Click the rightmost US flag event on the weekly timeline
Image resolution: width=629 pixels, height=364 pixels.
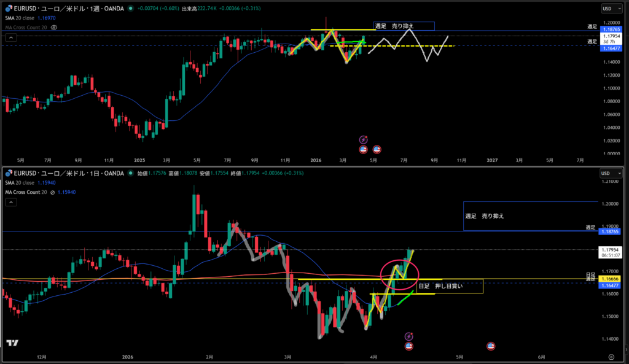377,149
